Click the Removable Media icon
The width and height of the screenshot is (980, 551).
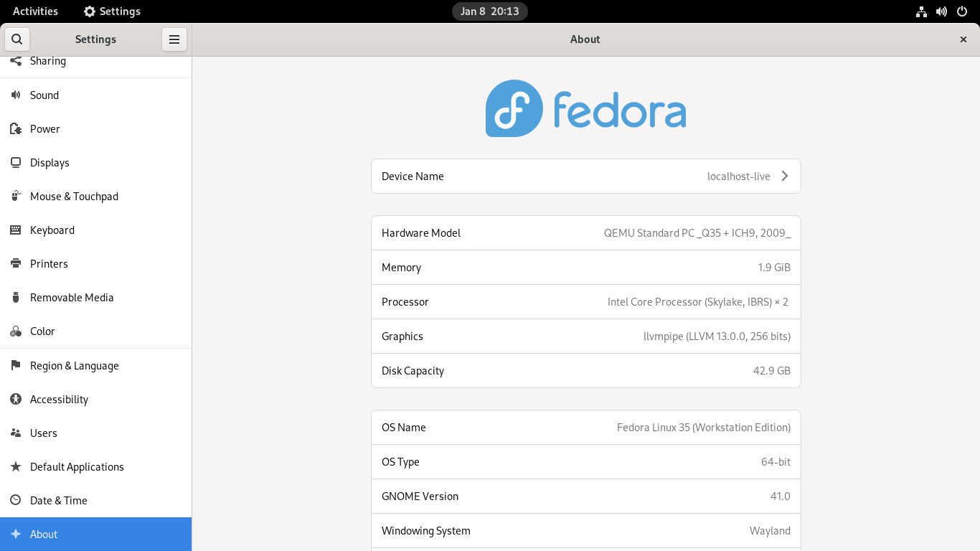pyautogui.click(x=16, y=297)
